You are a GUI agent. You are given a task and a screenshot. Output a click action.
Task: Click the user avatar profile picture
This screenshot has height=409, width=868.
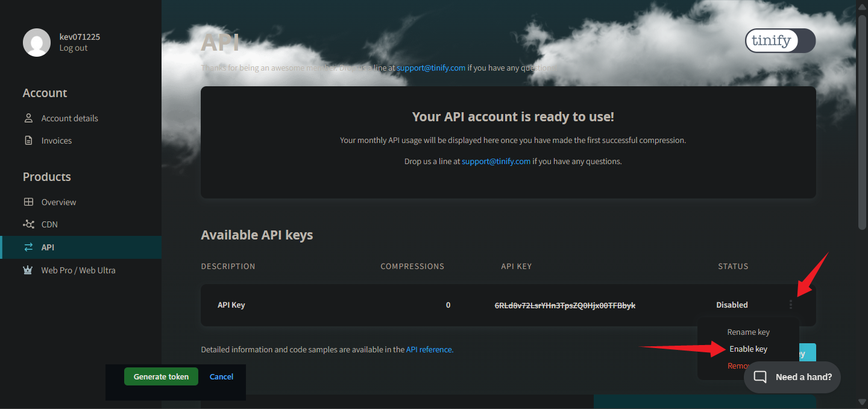pos(37,42)
